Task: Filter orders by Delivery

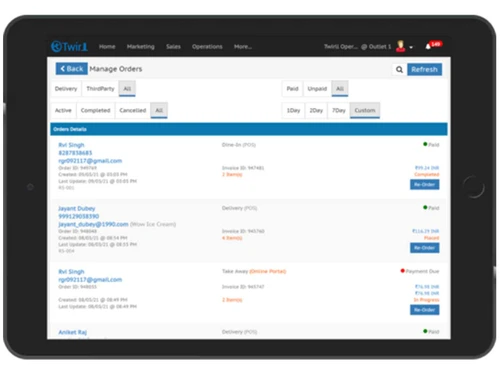Action: (x=66, y=89)
